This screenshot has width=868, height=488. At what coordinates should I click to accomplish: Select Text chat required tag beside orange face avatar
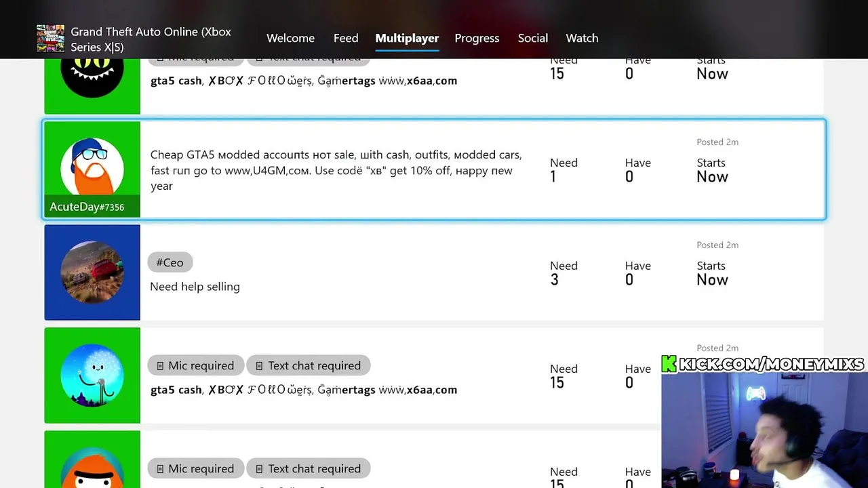309,468
